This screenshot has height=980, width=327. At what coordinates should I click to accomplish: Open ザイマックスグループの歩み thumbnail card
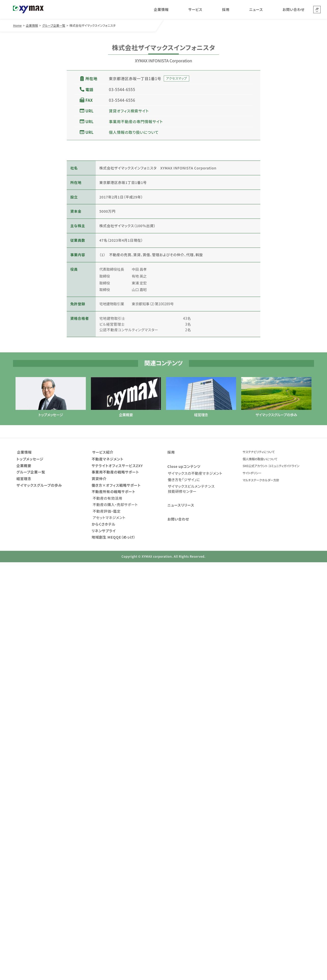pos(276,397)
